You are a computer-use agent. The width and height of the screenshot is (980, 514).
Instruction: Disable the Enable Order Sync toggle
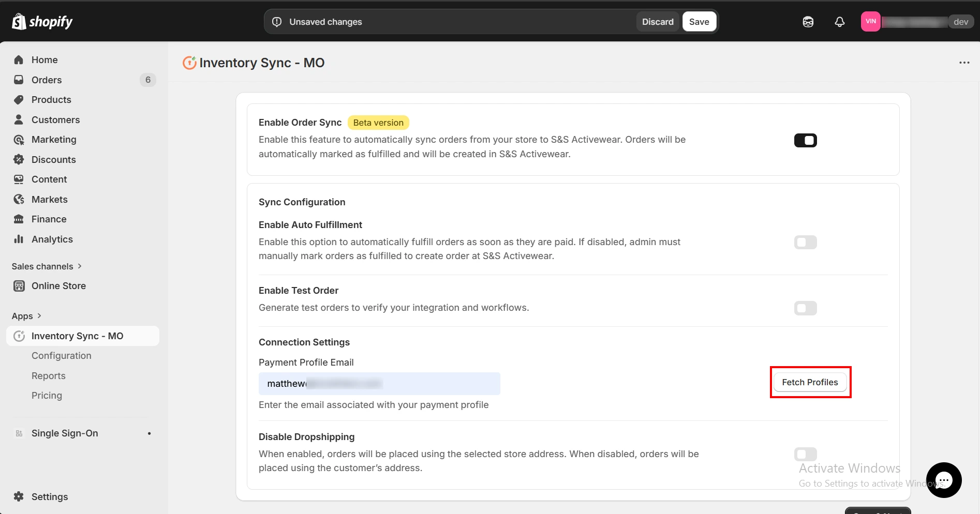point(805,140)
